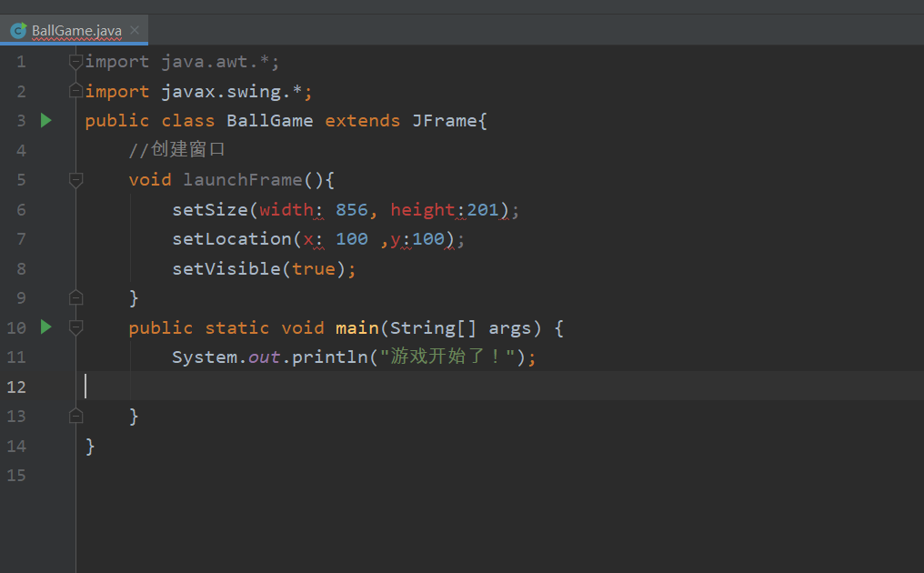Click line number 12 in the gutter
Screen dimensions: 924x573
16,387
